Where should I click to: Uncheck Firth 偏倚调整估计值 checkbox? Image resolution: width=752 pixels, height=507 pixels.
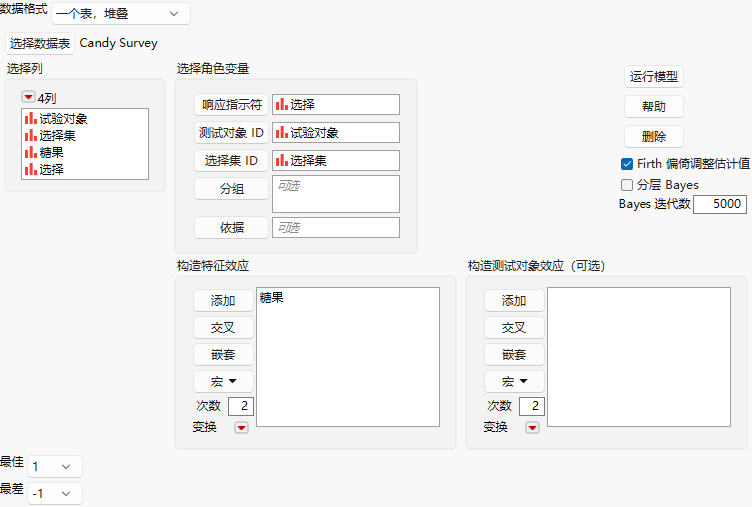coord(627,164)
